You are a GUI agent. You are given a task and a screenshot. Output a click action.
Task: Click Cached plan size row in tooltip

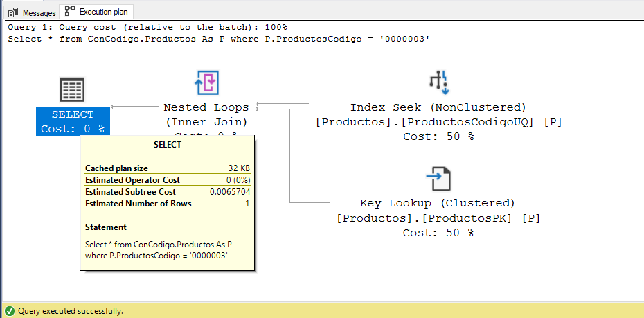coord(167,168)
